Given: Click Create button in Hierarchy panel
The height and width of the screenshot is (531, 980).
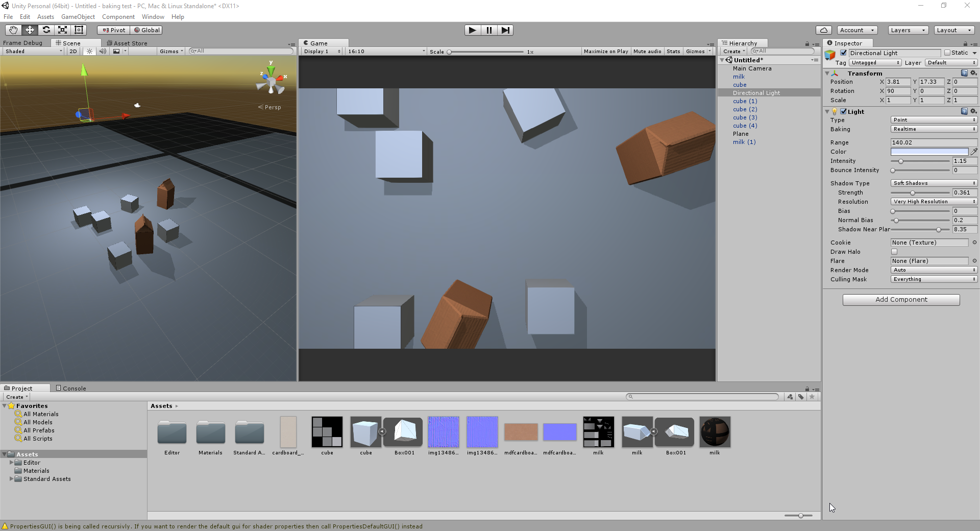Looking at the screenshot, I should click(733, 51).
